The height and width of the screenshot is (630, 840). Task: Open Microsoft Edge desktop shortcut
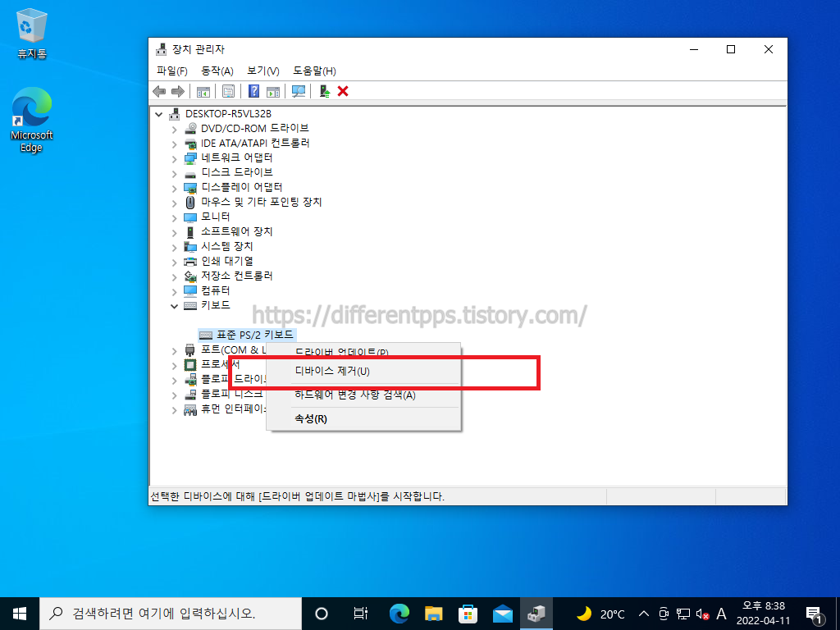click(32, 120)
